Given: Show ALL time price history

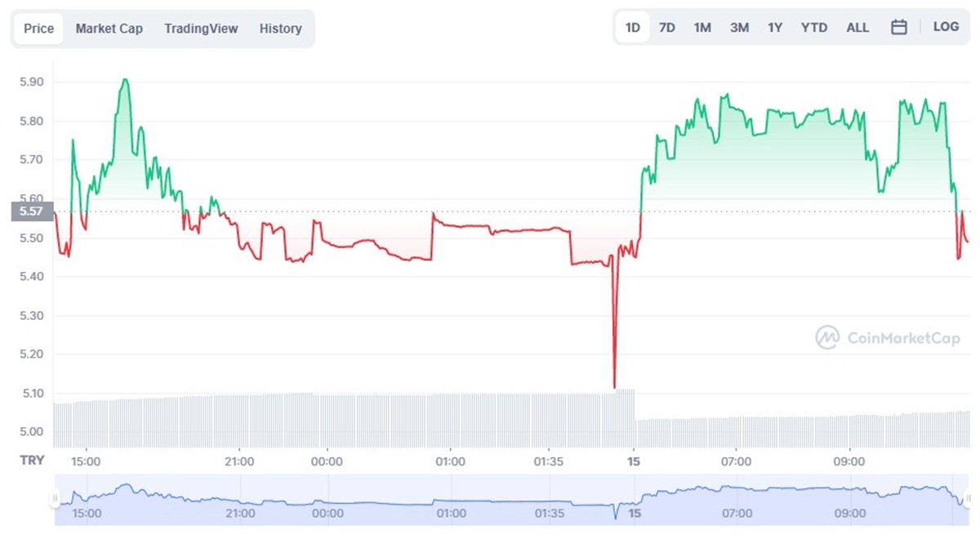Looking at the screenshot, I should [857, 28].
